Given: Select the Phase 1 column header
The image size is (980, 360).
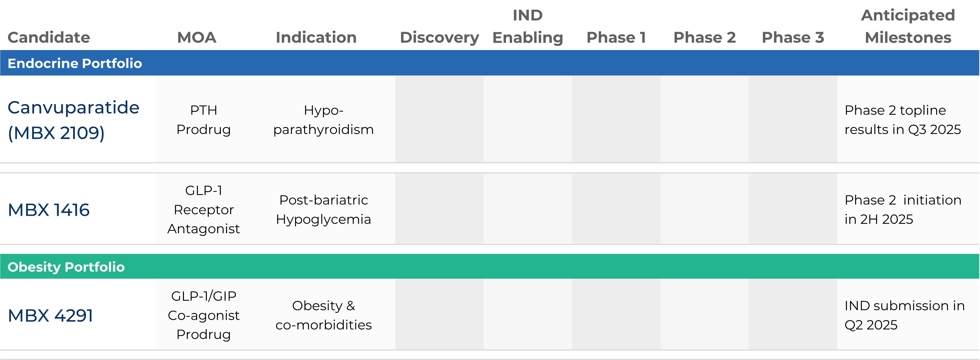Looking at the screenshot, I should click(x=616, y=37).
